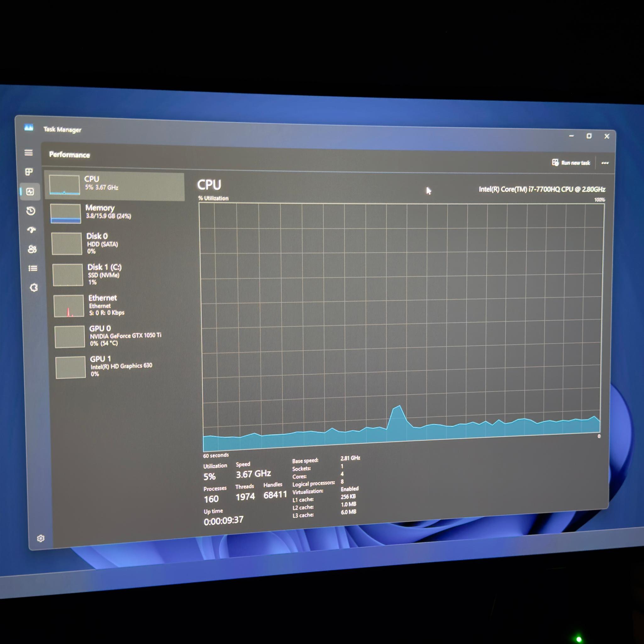Open the Users page sidebar icon
This screenshot has height=644, width=644.
[32, 249]
